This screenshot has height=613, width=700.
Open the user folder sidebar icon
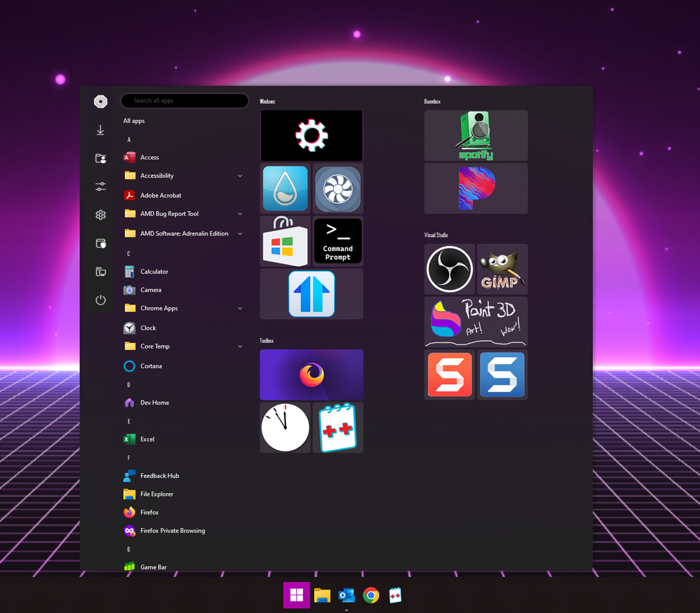click(100, 158)
